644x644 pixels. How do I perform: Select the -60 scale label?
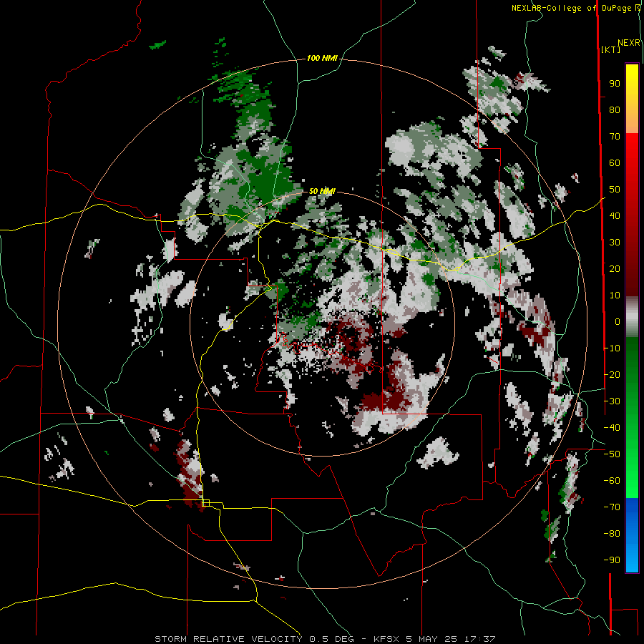click(x=612, y=481)
